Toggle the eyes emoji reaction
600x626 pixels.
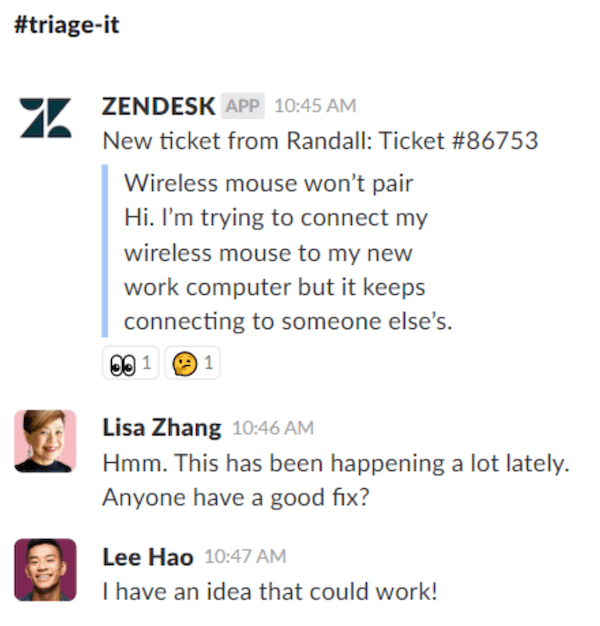coord(130,364)
